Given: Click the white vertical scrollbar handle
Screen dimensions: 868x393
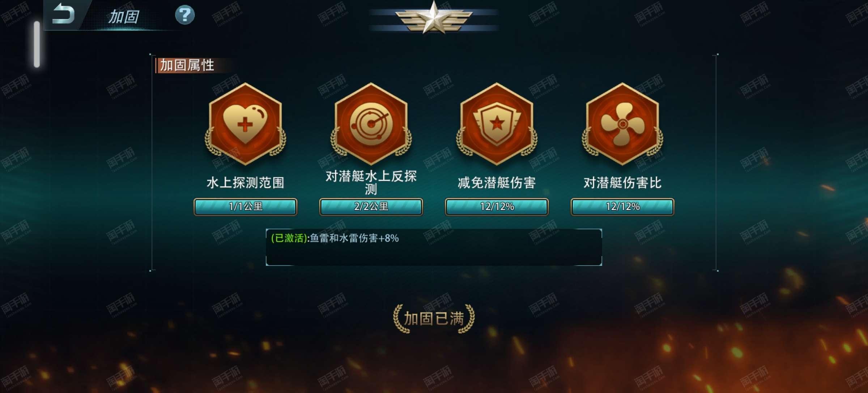Looking at the screenshot, I should 37,44.
